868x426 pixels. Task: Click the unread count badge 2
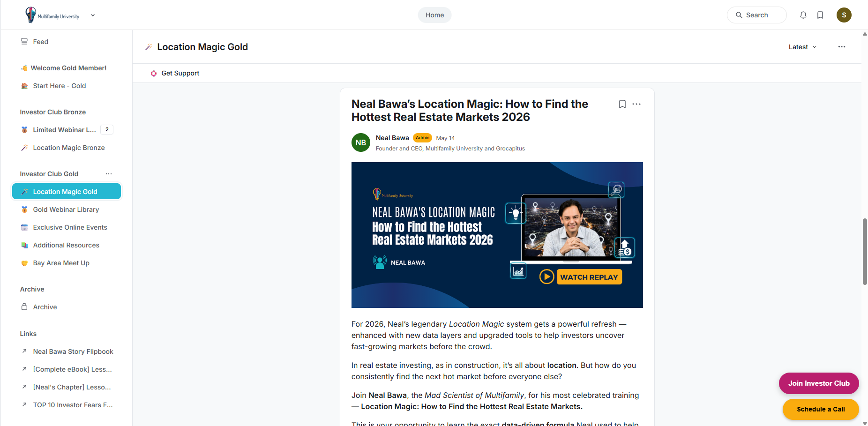point(107,130)
